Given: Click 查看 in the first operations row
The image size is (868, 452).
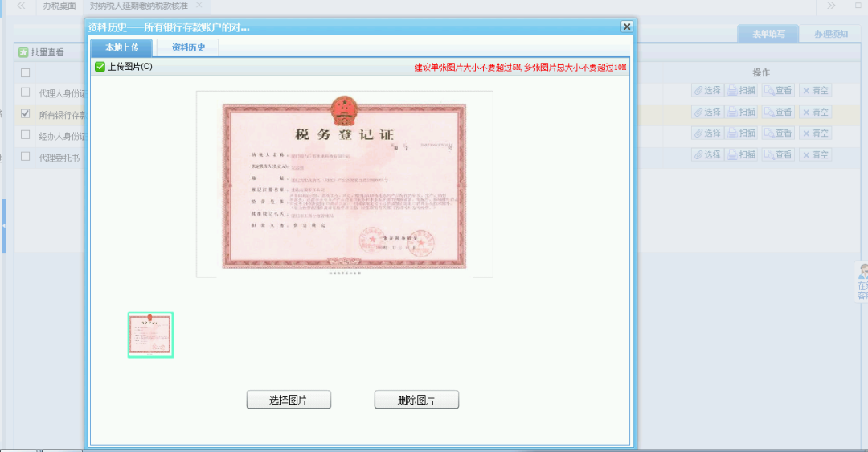Looking at the screenshot, I should pos(778,90).
